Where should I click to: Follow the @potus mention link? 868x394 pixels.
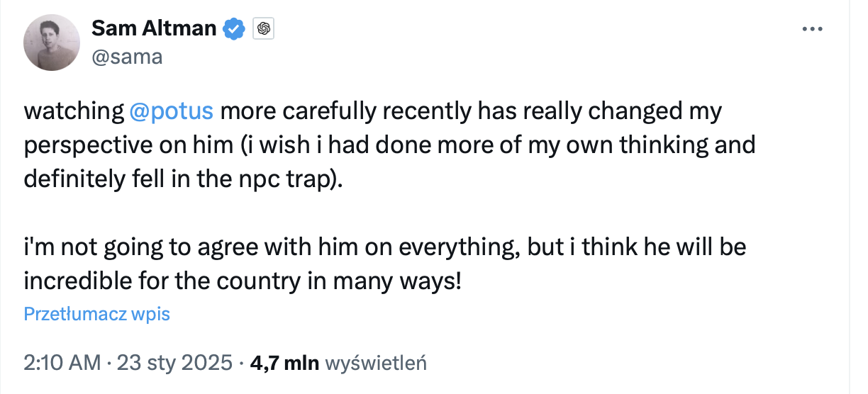(172, 111)
